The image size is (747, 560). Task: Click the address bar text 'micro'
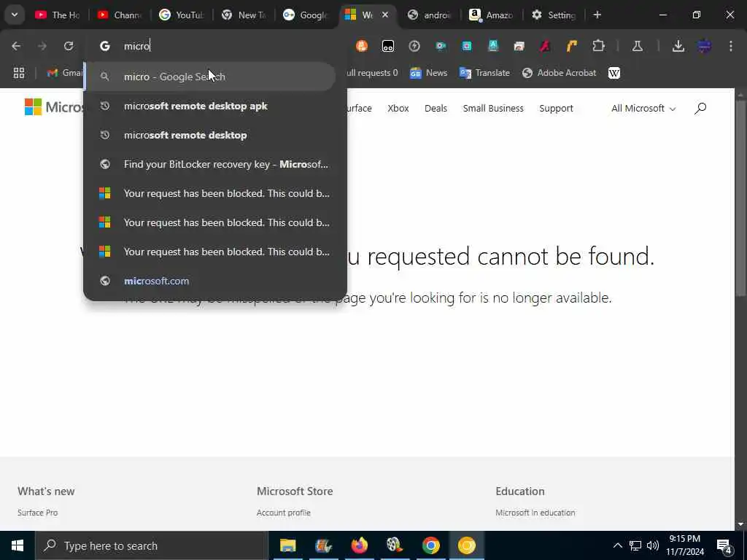[136, 46]
